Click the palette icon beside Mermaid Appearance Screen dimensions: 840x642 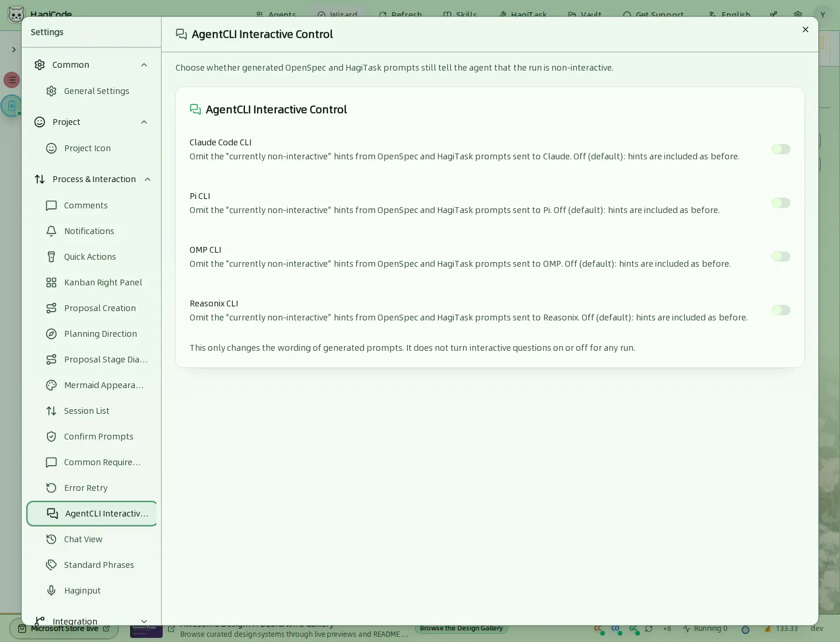click(x=51, y=385)
